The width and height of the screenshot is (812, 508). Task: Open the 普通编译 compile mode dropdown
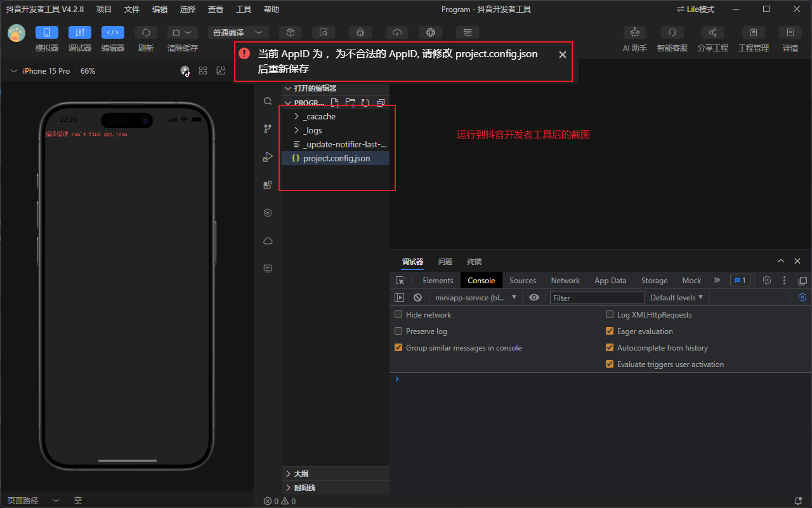238,32
